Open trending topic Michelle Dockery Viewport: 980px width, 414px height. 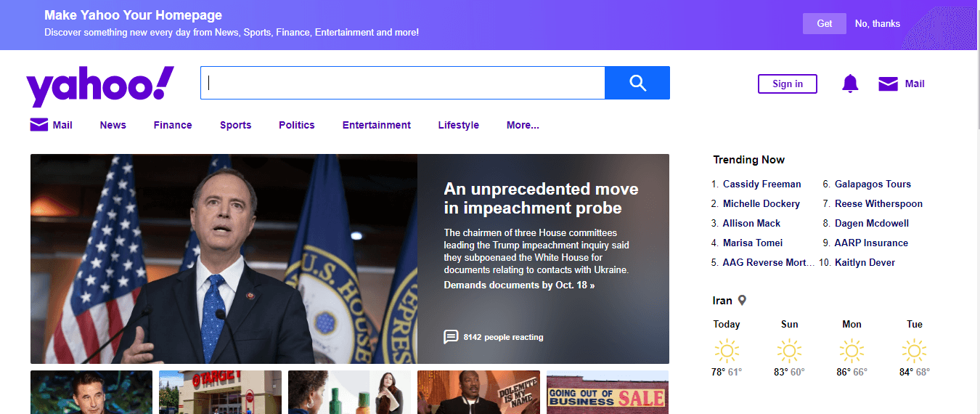tap(761, 203)
